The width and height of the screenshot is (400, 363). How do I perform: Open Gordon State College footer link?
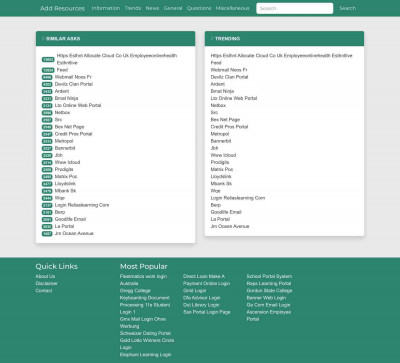269,291
